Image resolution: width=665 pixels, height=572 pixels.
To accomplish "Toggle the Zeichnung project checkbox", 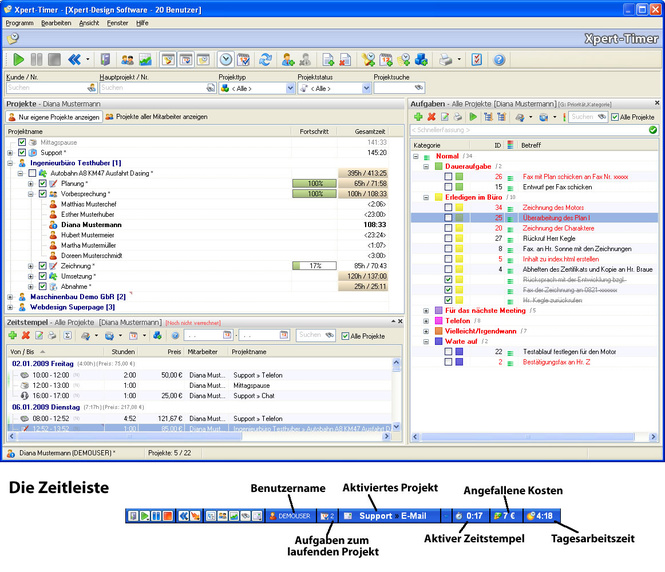I will tap(42, 266).
